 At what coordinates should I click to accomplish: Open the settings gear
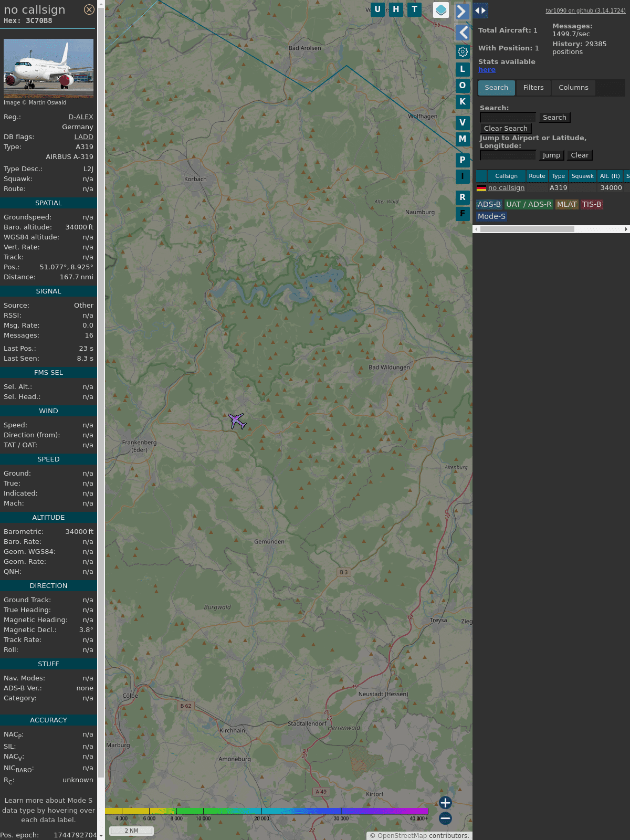point(463,51)
